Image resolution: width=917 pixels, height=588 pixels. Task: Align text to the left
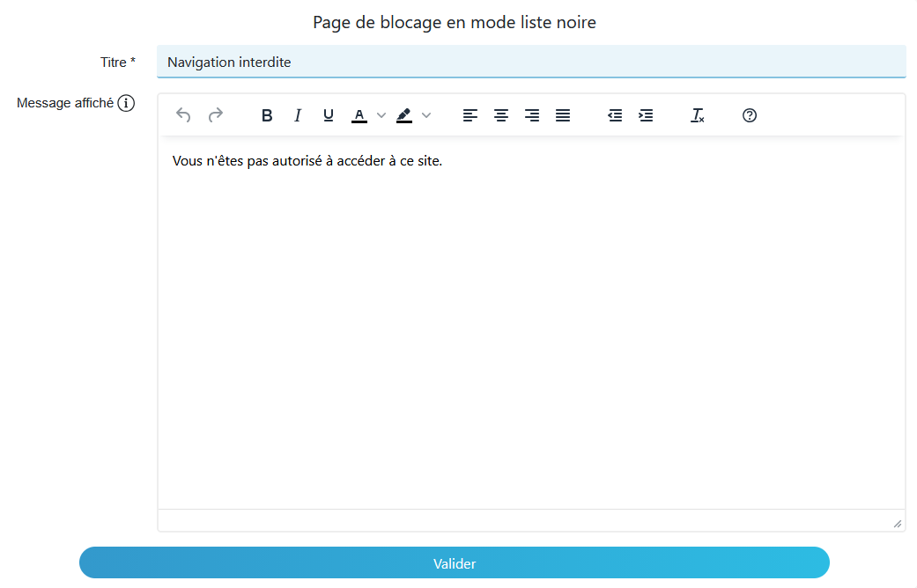(470, 115)
